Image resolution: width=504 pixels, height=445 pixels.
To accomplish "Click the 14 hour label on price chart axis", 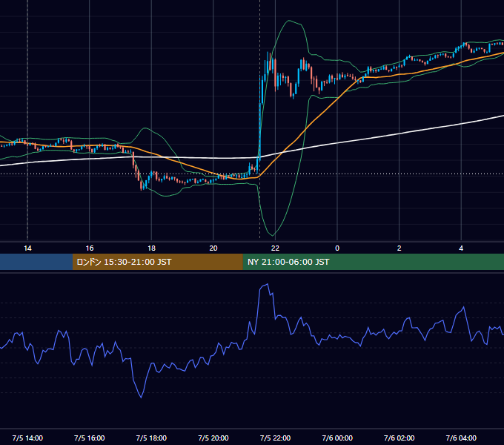I will 27,248.
